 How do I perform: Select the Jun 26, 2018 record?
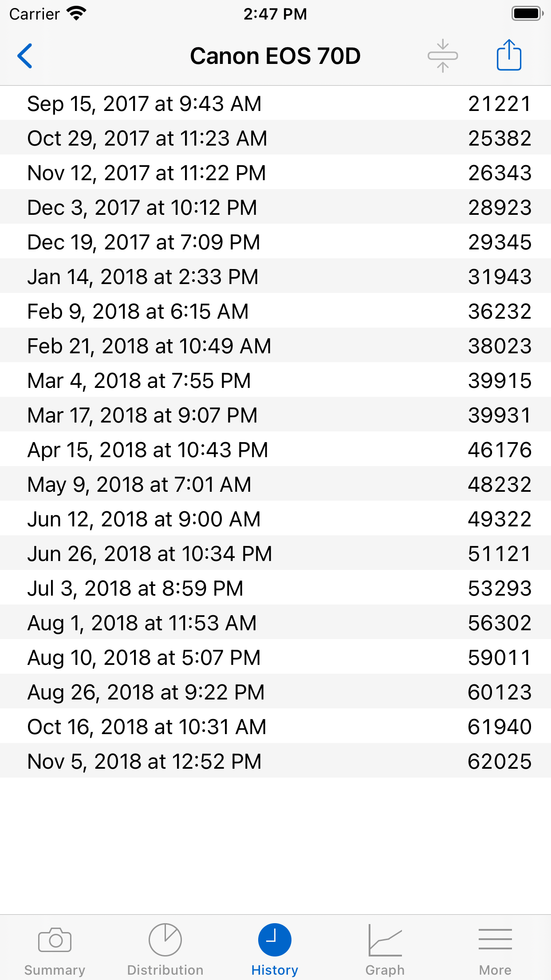275,553
